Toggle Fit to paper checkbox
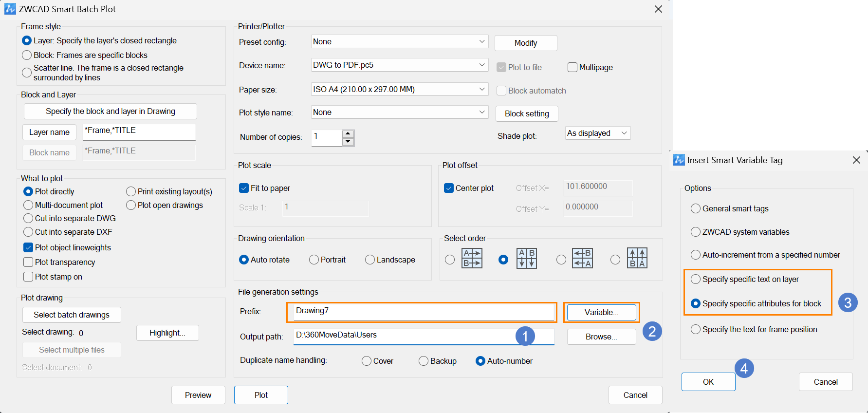The width and height of the screenshot is (868, 413). [x=244, y=188]
